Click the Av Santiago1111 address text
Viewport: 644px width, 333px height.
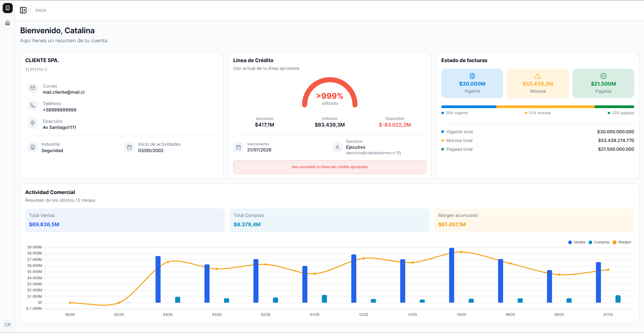[59, 128]
